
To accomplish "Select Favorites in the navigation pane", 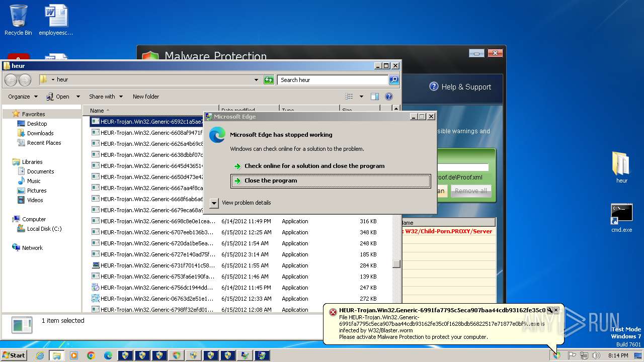I will [x=33, y=114].
